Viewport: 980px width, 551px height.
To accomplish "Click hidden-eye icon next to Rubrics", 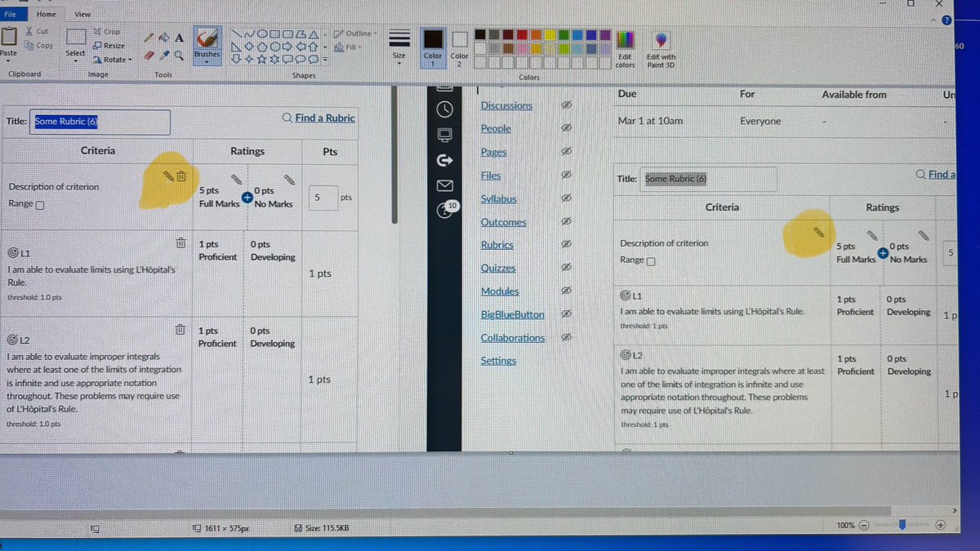I will (566, 244).
